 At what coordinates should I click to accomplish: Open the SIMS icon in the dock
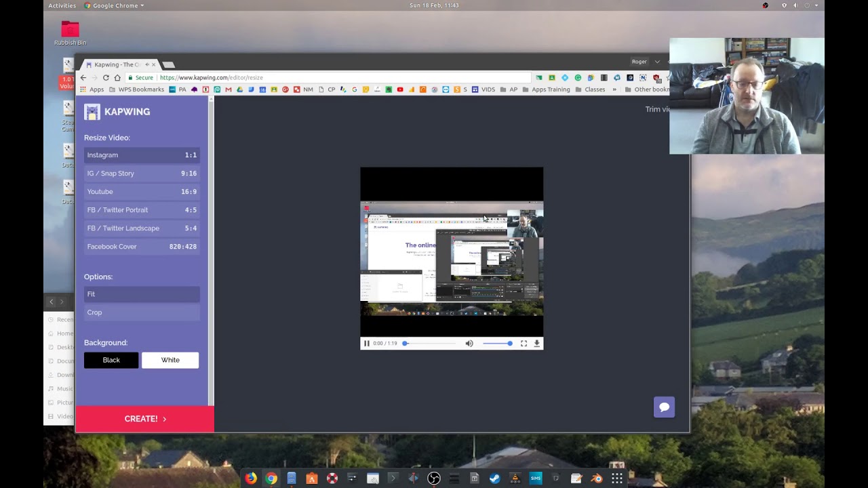(536, 479)
